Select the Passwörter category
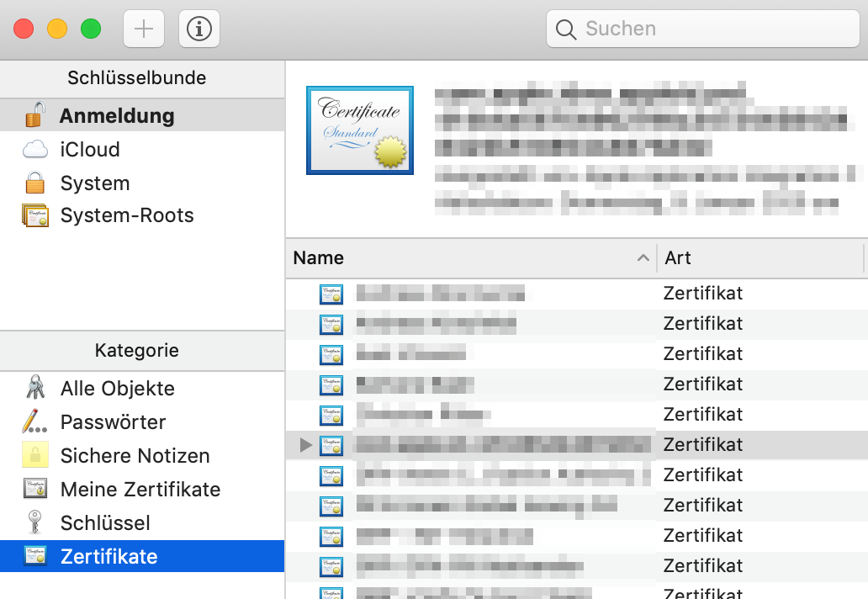Viewport: 868px width, 599px height. pyautogui.click(x=113, y=422)
